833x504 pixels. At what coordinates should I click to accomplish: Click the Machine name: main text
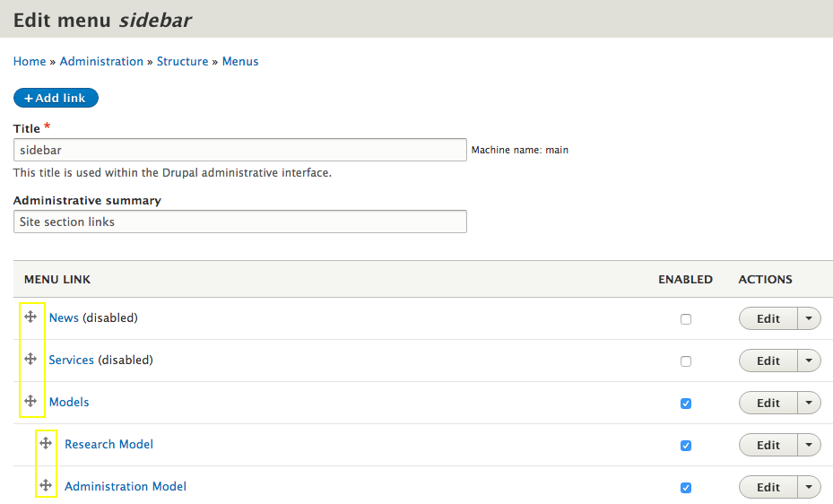(x=519, y=151)
